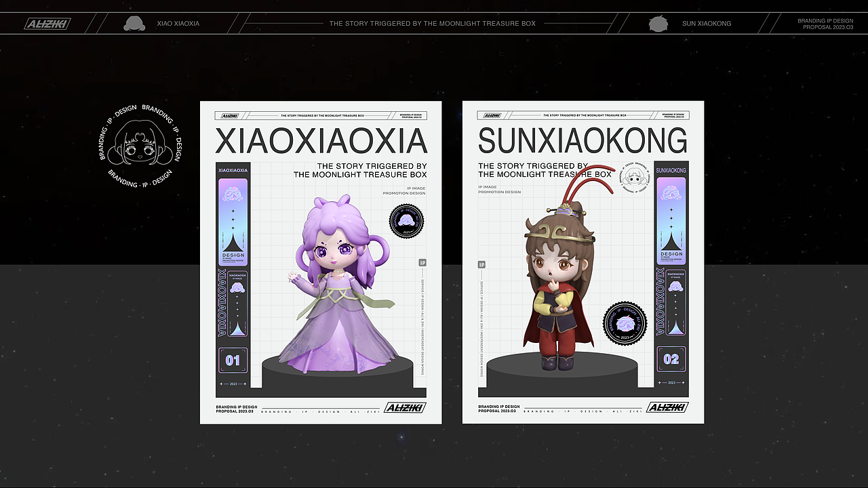Click the moonlight treasure box subtitle on Xiaoxiaoxia poster
The height and width of the screenshot is (488, 868).
point(360,170)
